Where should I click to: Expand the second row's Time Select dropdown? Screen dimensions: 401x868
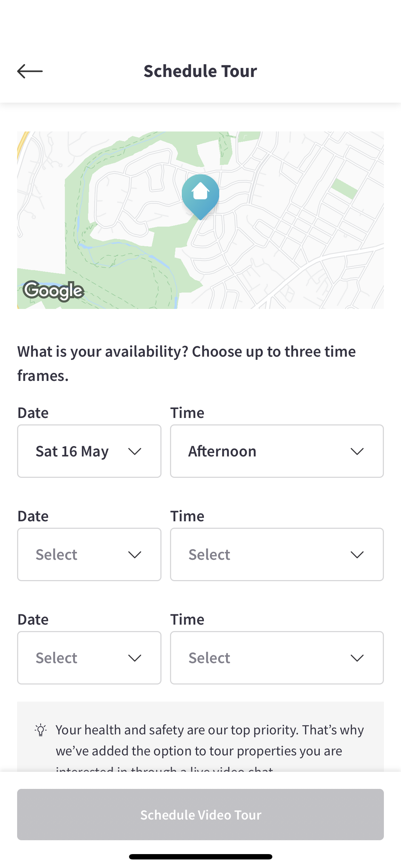coord(277,554)
